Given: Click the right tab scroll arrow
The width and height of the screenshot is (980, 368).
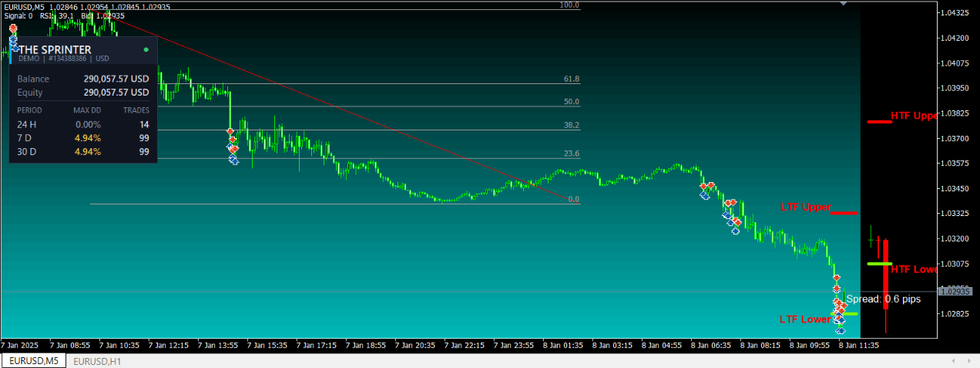Looking at the screenshot, I should pos(968,361).
